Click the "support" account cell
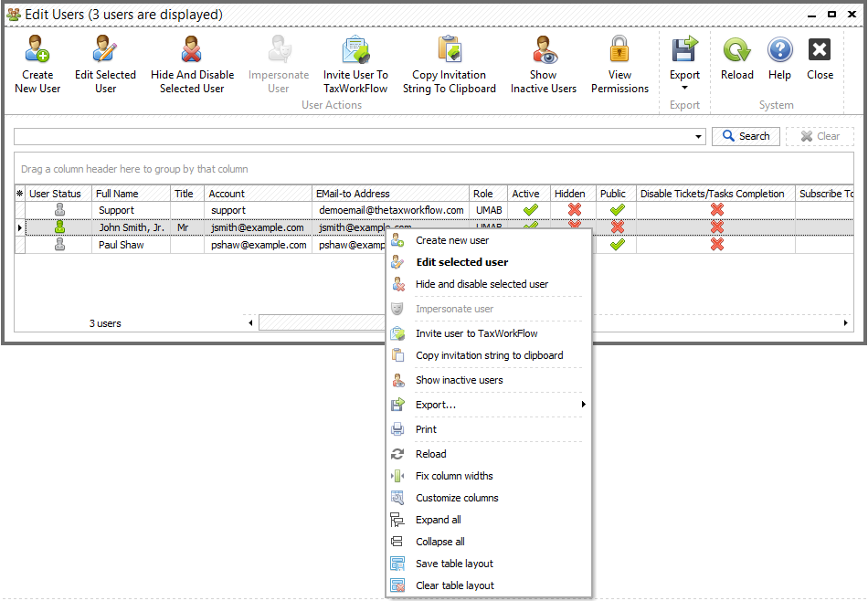The width and height of the screenshot is (868, 601). click(258, 210)
